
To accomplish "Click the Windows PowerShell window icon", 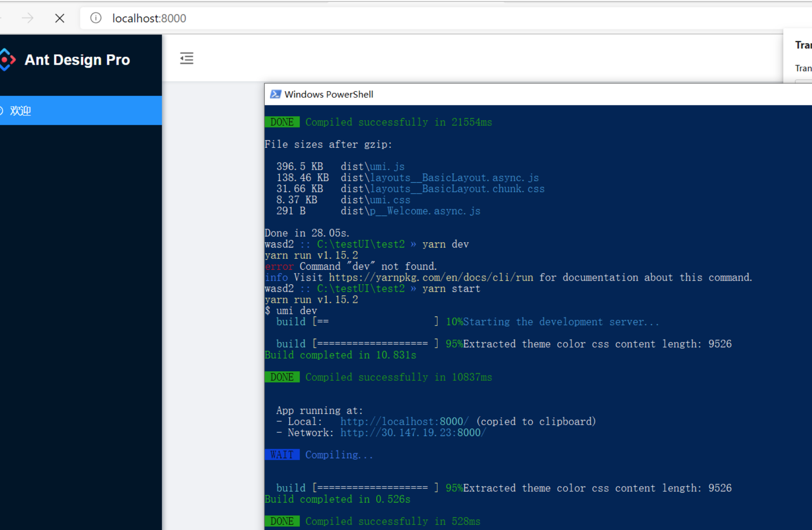I will point(276,94).
